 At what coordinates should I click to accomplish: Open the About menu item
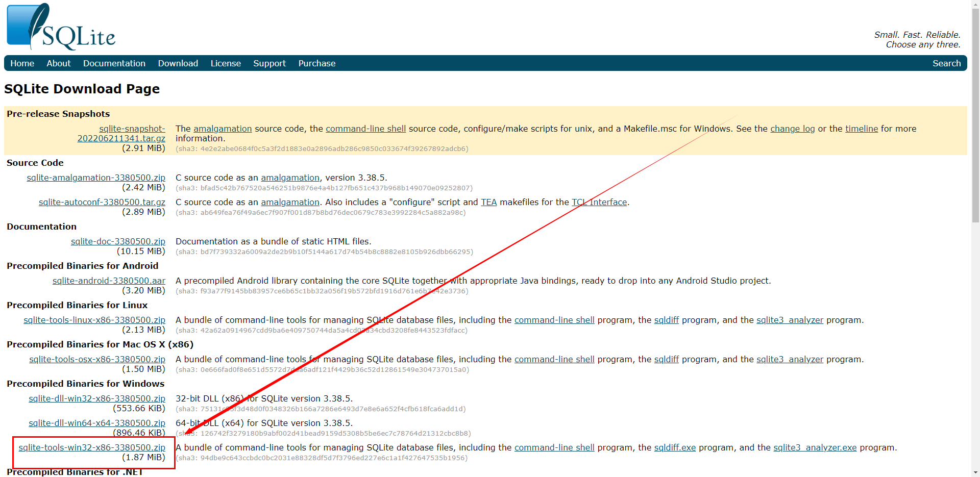(x=59, y=63)
